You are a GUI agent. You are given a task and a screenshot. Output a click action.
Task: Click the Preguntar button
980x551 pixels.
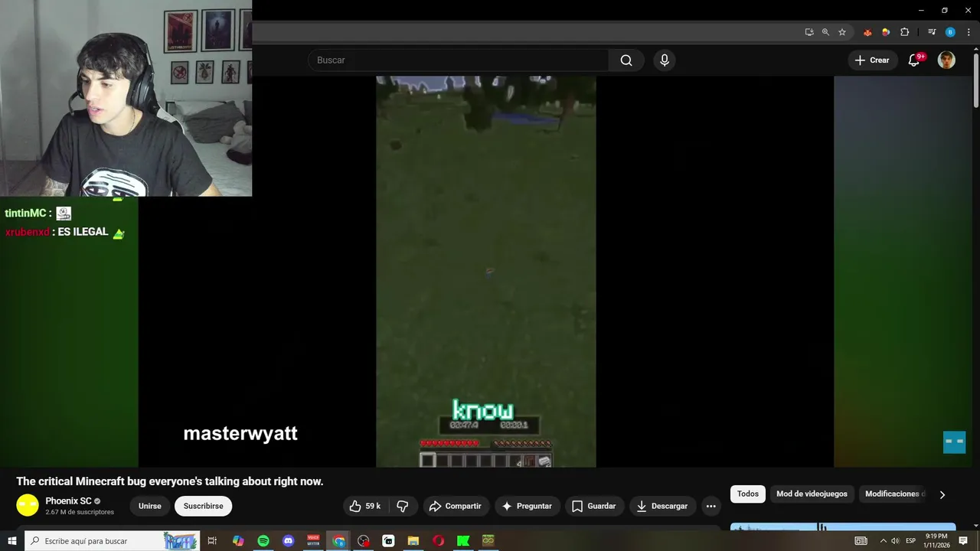[527, 506]
